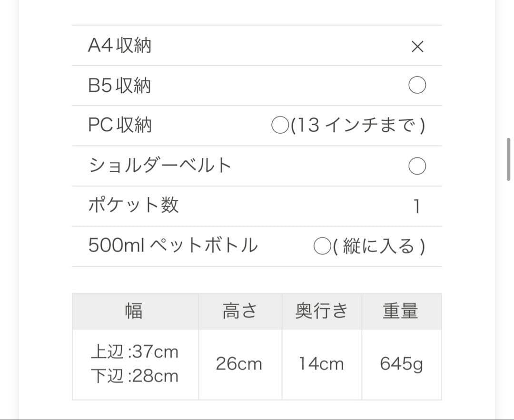Click the pocket count value 1

click(417, 206)
